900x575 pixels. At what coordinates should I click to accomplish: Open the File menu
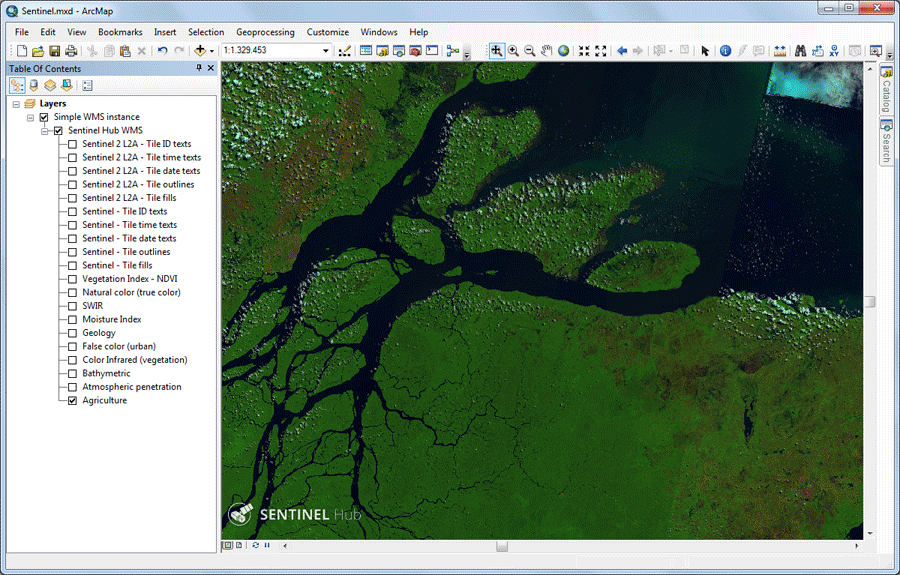point(22,32)
